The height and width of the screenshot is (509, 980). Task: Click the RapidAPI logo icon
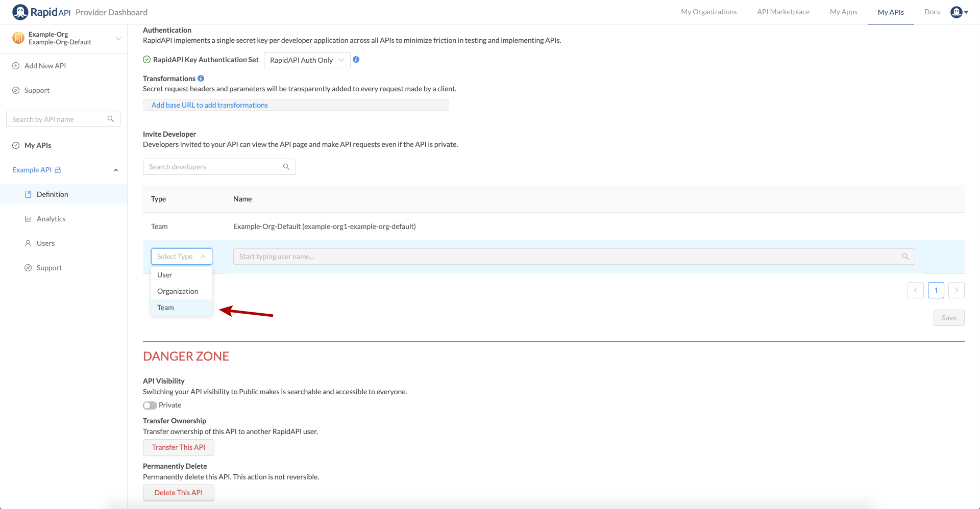point(20,12)
